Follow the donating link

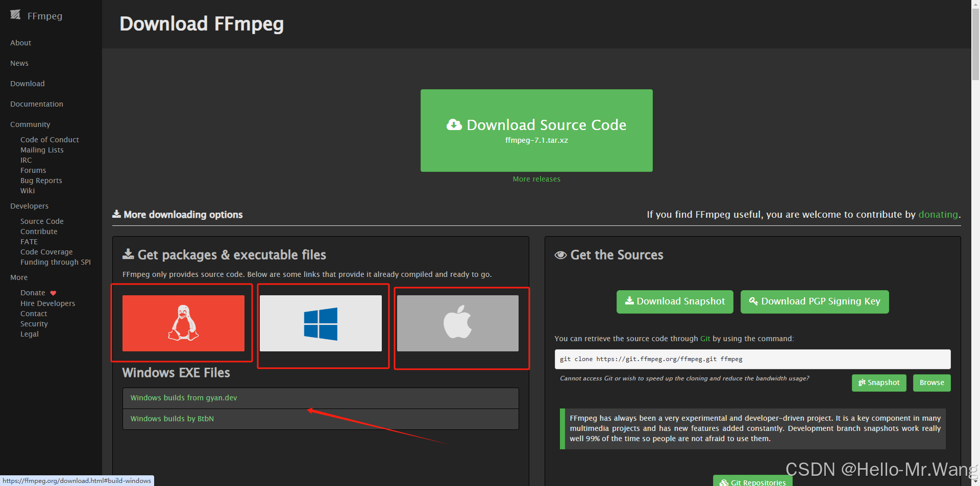point(938,215)
